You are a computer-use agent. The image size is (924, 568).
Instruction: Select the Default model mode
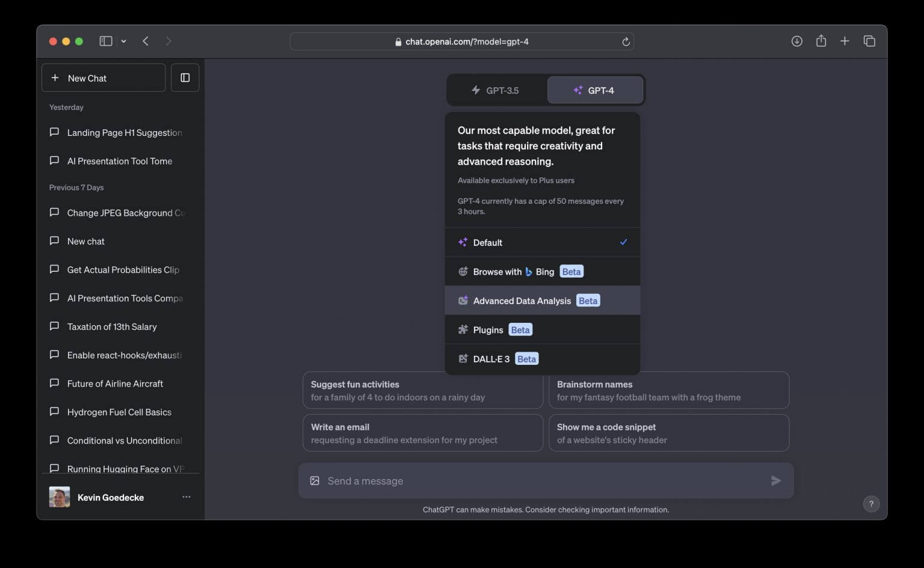pos(488,242)
